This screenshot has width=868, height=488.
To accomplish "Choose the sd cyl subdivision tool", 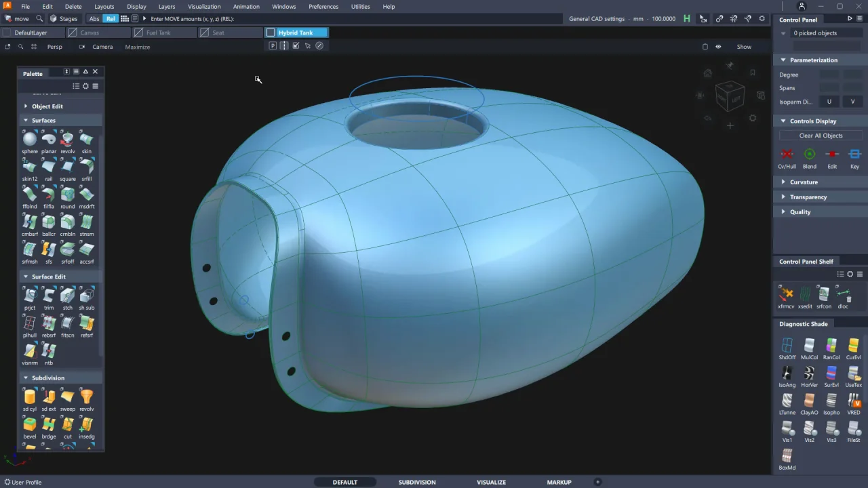I will pyautogui.click(x=30, y=397).
